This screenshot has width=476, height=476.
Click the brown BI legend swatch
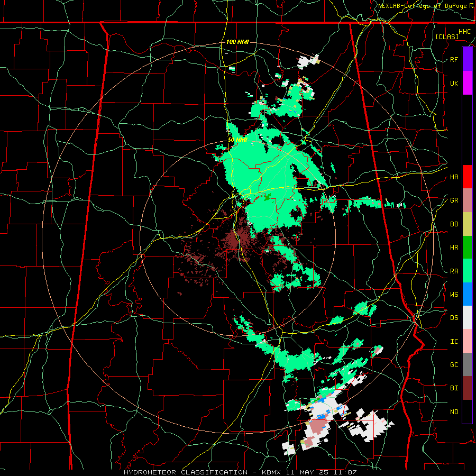[467, 388]
